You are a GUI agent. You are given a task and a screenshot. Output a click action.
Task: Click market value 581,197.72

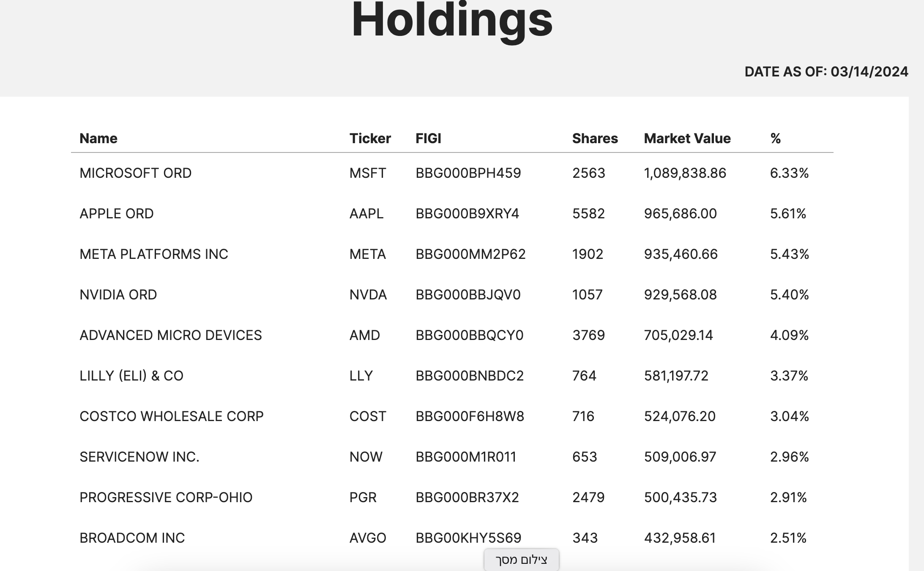676,376
